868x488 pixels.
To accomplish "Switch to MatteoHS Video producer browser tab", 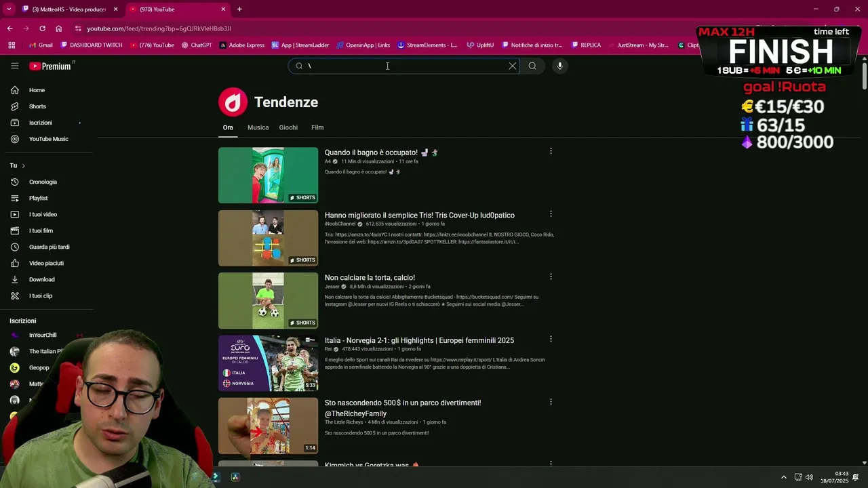I will coord(70,9).
